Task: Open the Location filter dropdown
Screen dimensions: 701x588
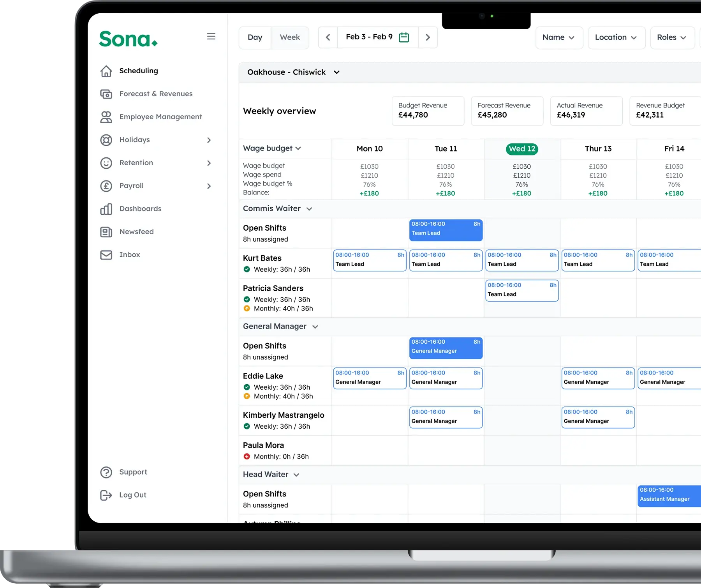Action: click(616, 37)
